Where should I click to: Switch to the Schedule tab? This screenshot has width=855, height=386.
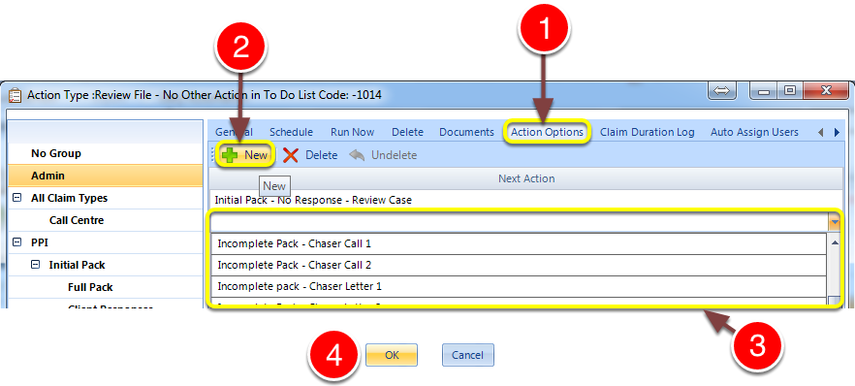291,132
